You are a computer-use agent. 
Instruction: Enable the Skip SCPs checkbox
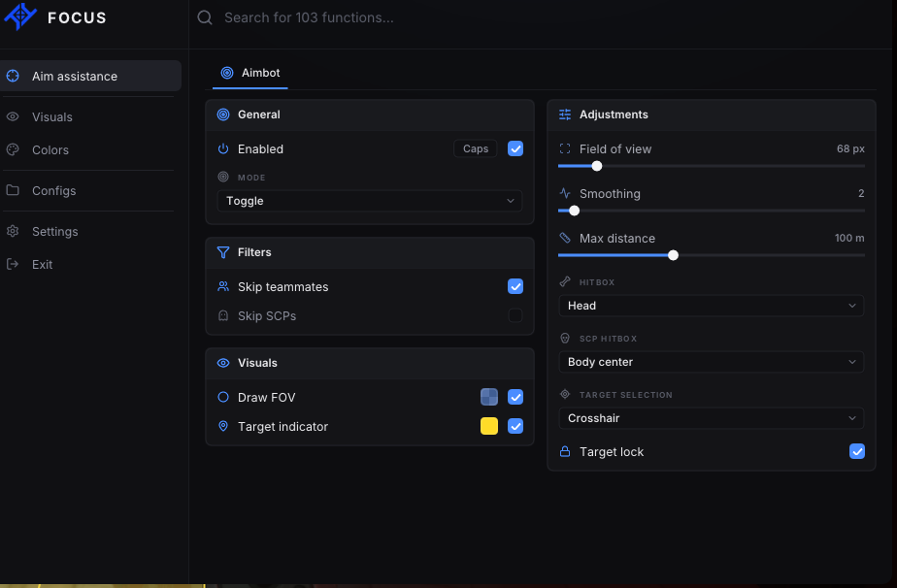[x=515, y=315]
